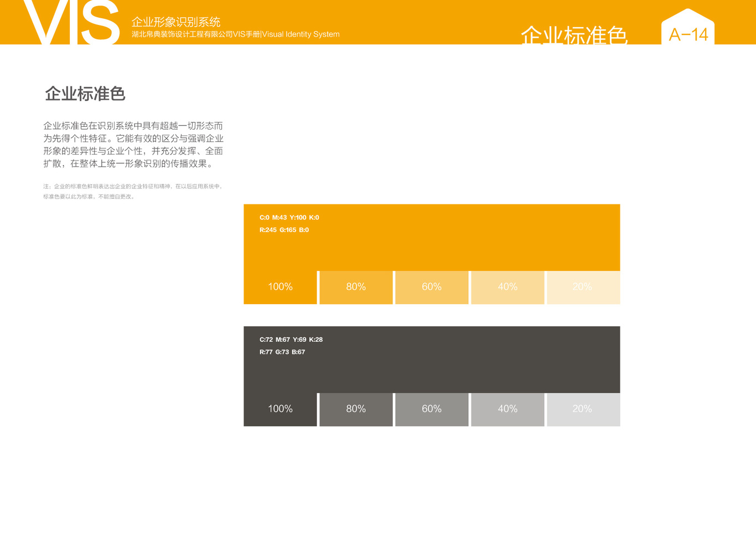Select text 'C:72 M:67 Y:69 K:28'
Image resolution: width=756 pixels, height=535 pixels.
click(x=291, y=339)
